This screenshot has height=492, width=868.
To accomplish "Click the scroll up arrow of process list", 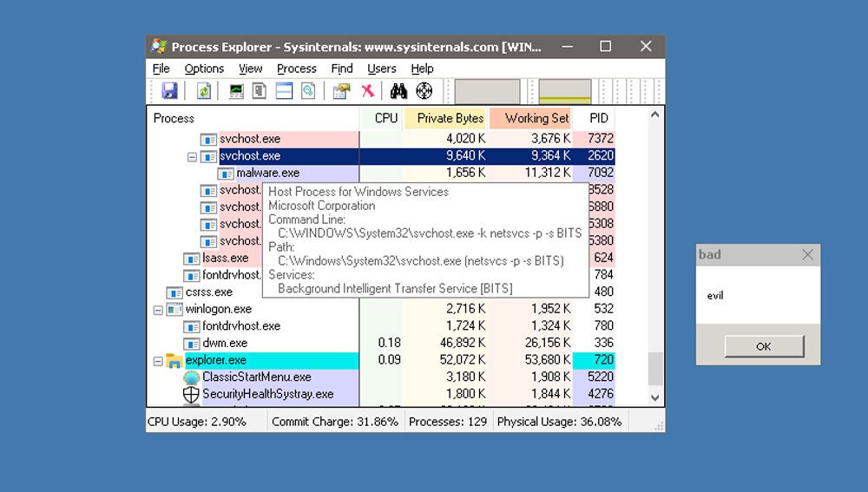I will coord(655,115).
